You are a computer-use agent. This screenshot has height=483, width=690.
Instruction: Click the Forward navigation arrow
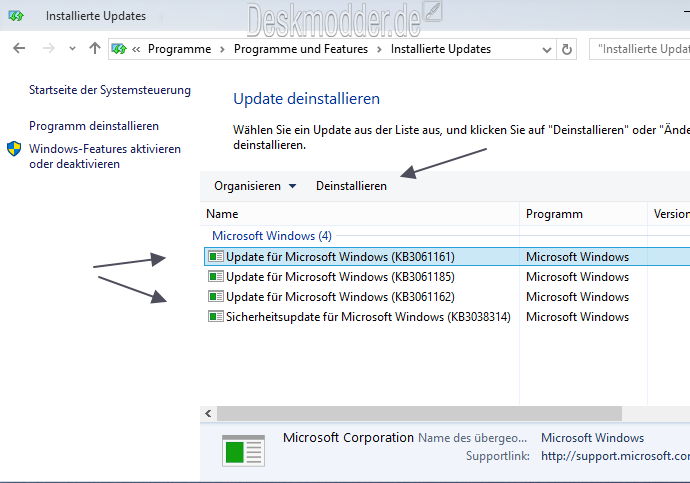(48, 48)
